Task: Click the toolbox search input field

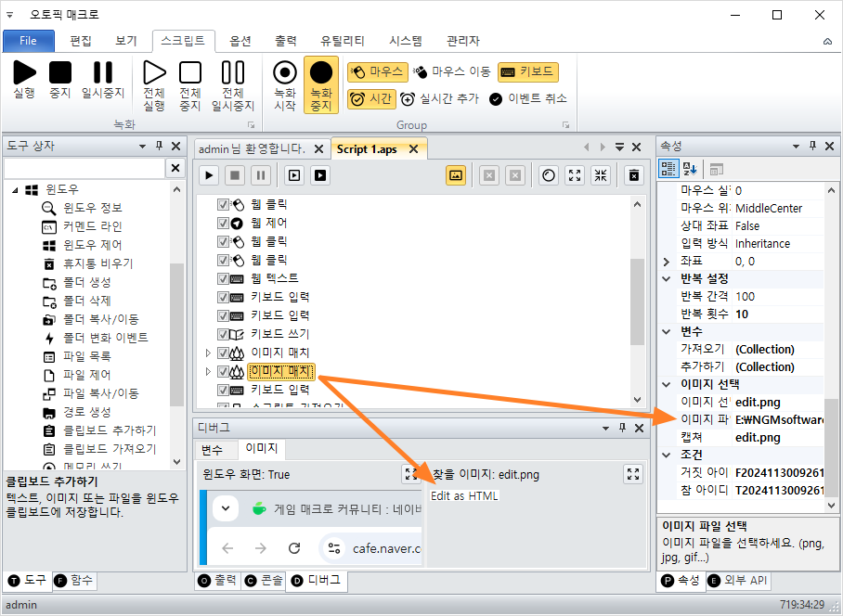Action: point(84,168)
